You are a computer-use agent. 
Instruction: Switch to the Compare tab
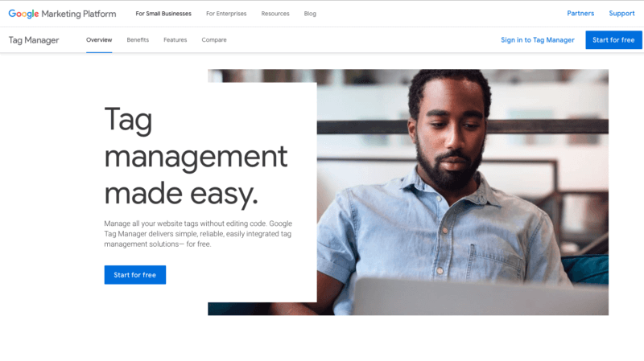point(214,39)
